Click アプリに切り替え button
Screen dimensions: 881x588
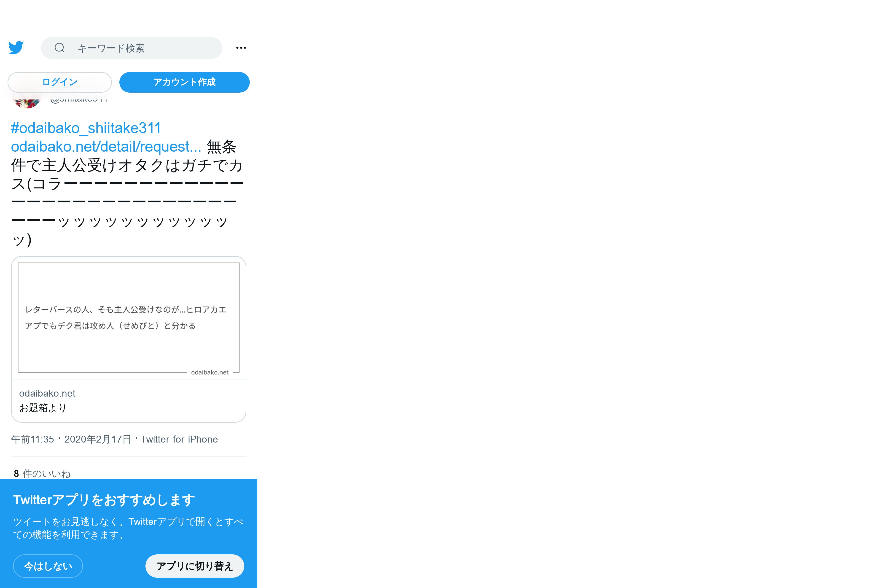click(x=195, y=566)
